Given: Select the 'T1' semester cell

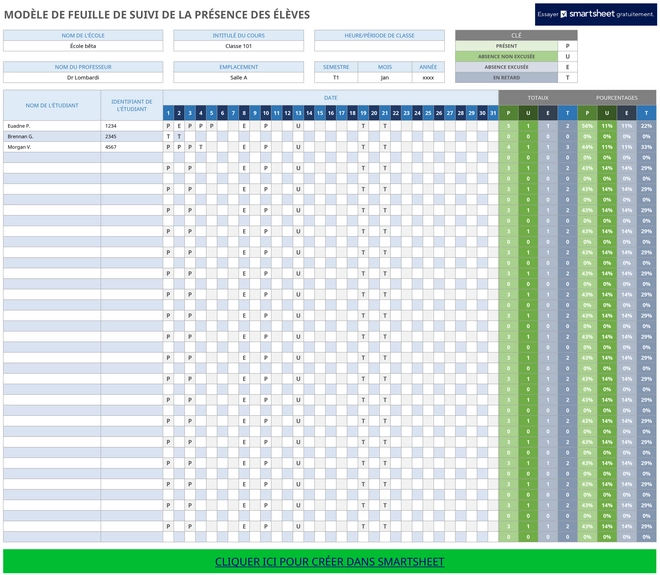Looking at the screenshot, I should pos(336,77).
